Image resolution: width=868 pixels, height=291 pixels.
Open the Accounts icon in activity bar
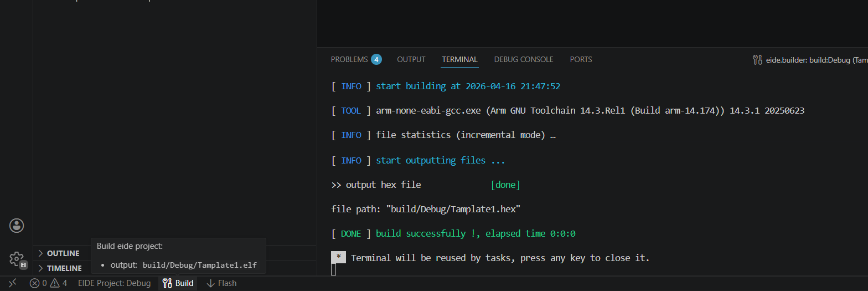tap(17, 226)
